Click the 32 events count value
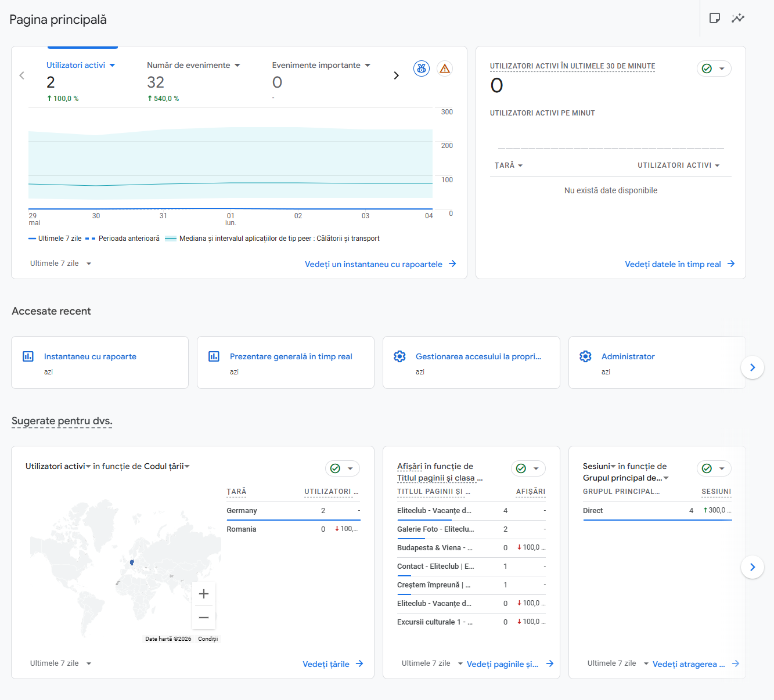 [156, 82]
